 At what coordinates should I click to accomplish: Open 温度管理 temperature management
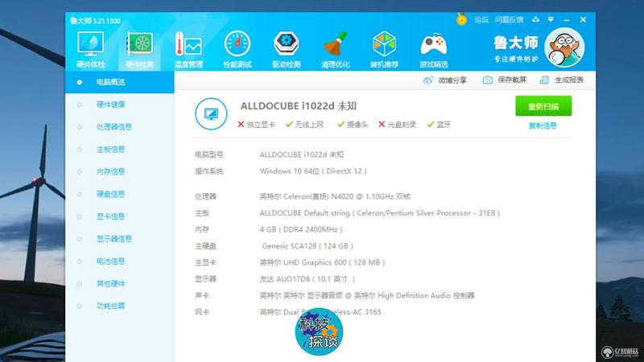pyautogui.click(x=188, y=50)
